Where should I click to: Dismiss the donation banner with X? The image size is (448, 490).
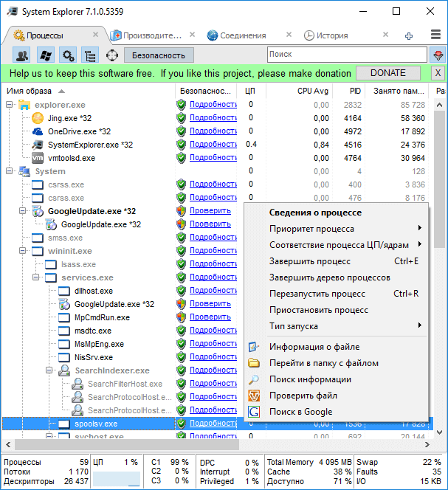click(x=438, y=73)
